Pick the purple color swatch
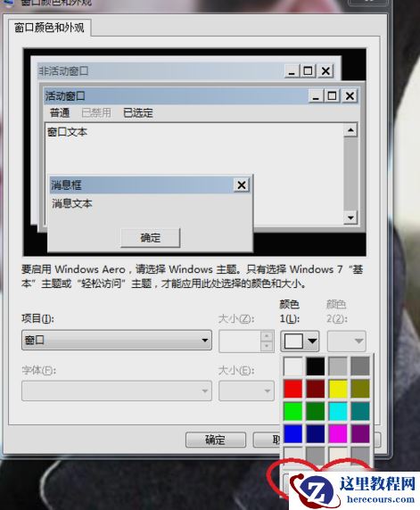Viewport: 420px width, 510px height. pyautogui.click(x=360, y=434)
